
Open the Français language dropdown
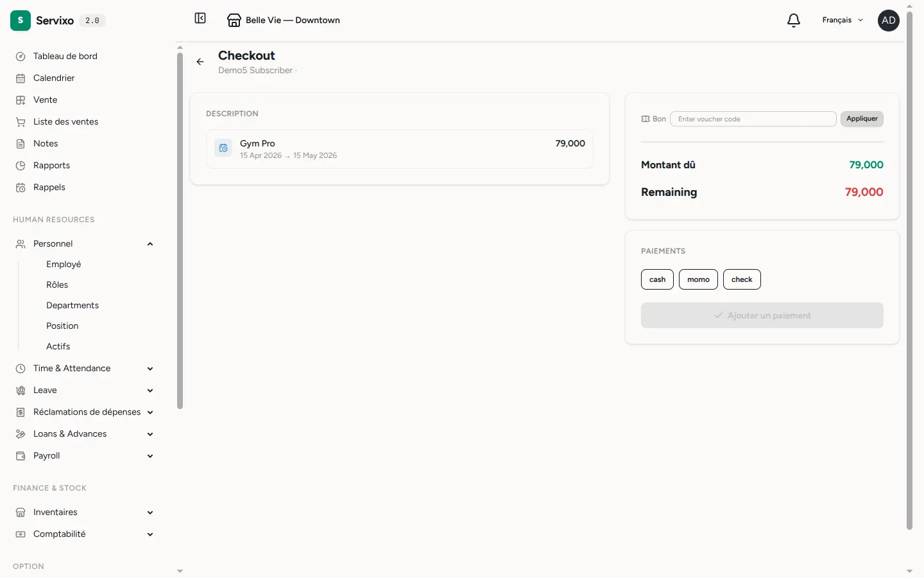point(843,21)
